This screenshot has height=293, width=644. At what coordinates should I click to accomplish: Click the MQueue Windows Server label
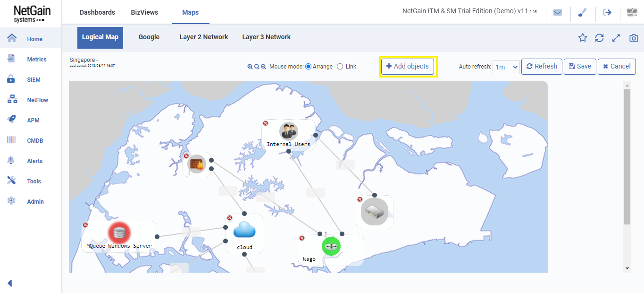pyautogui.click(x=119, y=246)
